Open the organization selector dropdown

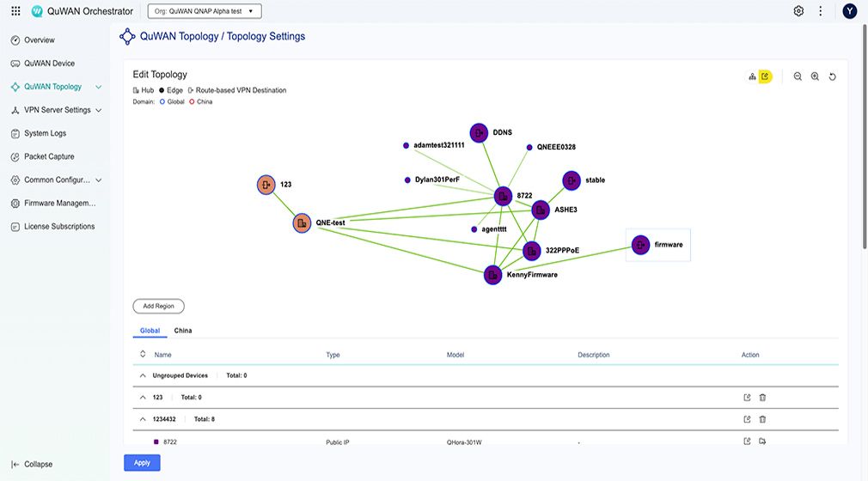(x=205, y=11)
